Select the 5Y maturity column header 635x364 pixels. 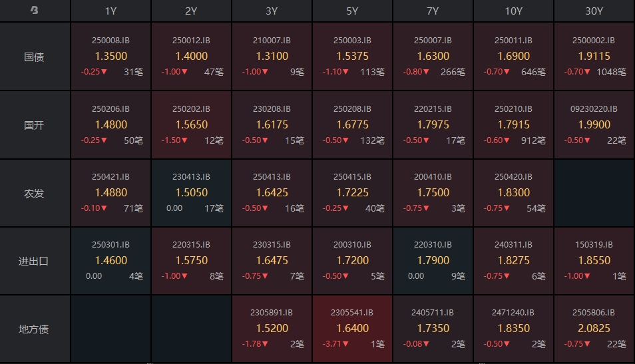(x=352, y=11)
